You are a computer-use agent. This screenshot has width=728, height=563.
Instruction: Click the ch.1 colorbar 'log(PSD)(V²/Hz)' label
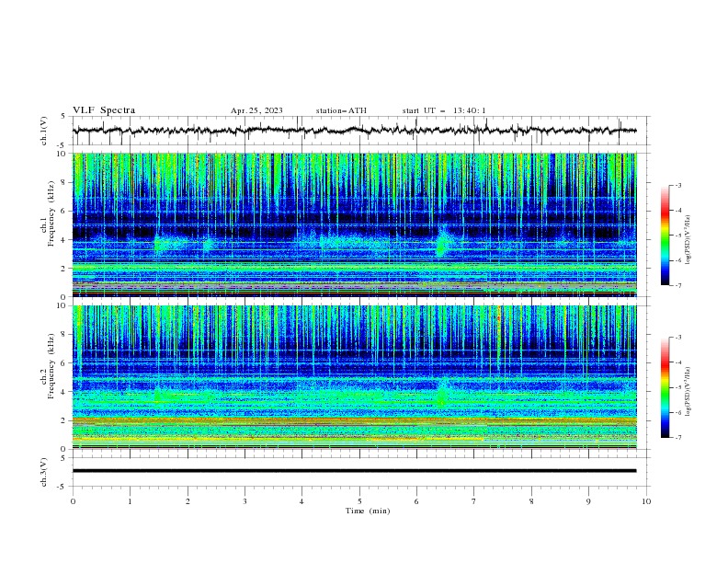pos(688,240)
